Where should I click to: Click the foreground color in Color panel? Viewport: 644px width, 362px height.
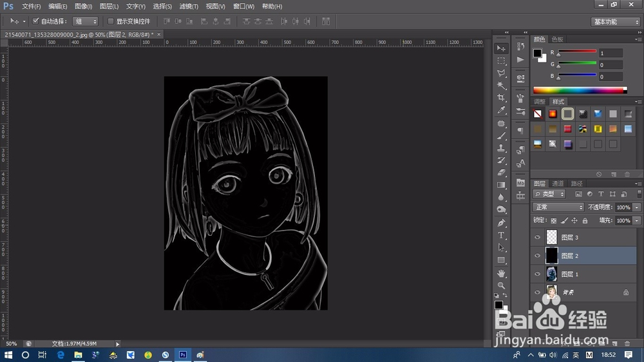[537, 53]
